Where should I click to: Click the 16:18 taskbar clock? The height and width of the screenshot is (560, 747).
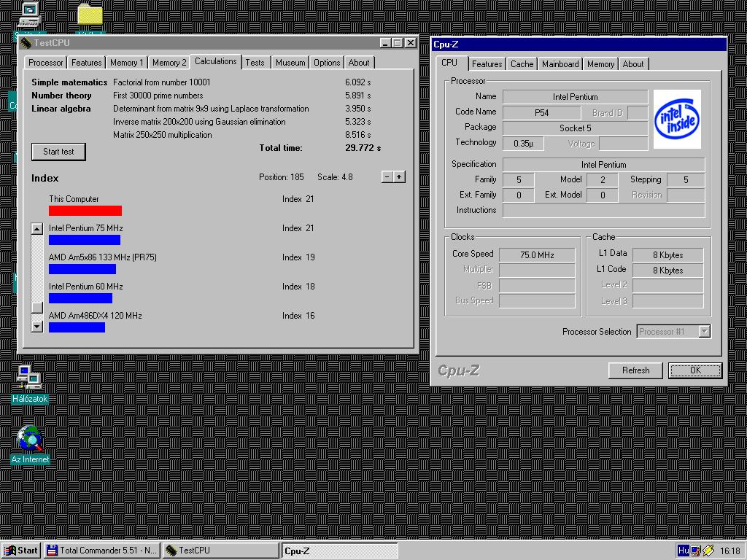coord(729,551)
